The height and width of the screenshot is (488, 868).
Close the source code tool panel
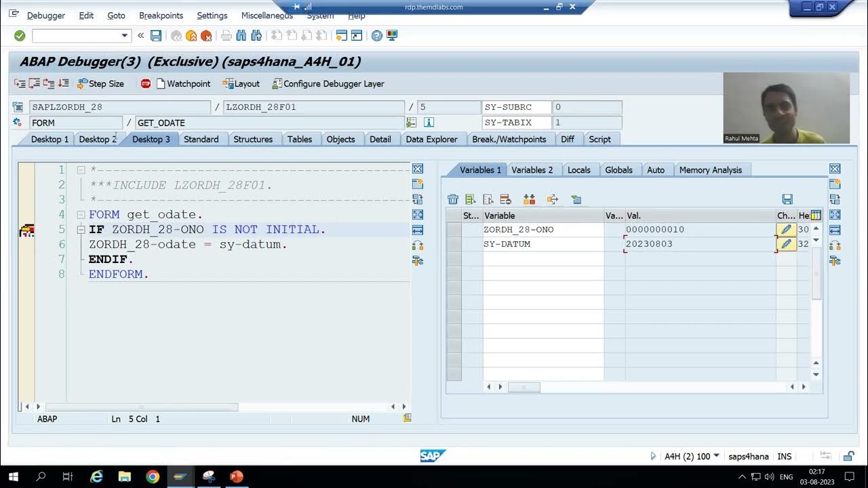(418, 169)
